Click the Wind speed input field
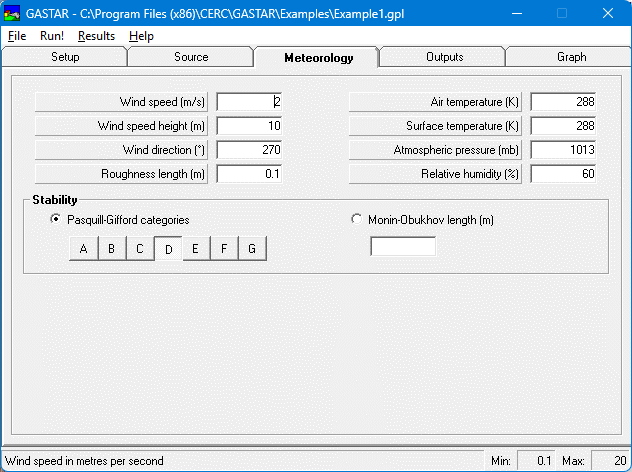This screenshot has height=472, width=632. point(250,102)
